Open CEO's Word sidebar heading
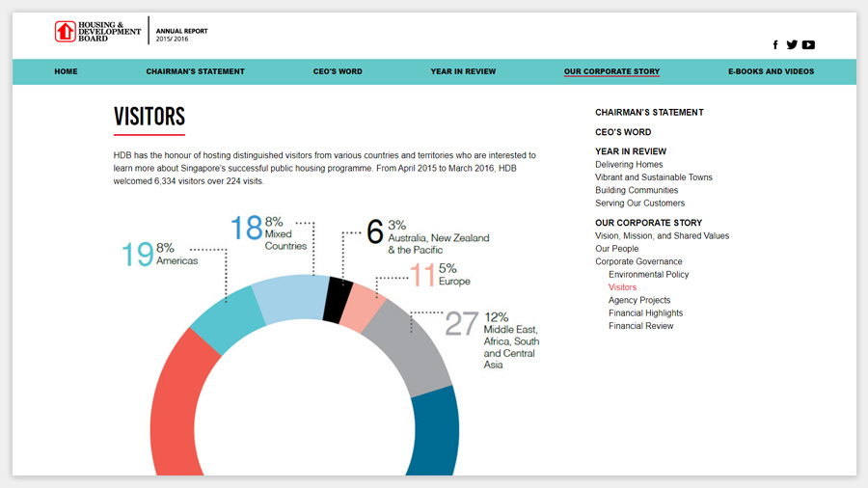Viewport: 868px width, 488px height. 623,132
